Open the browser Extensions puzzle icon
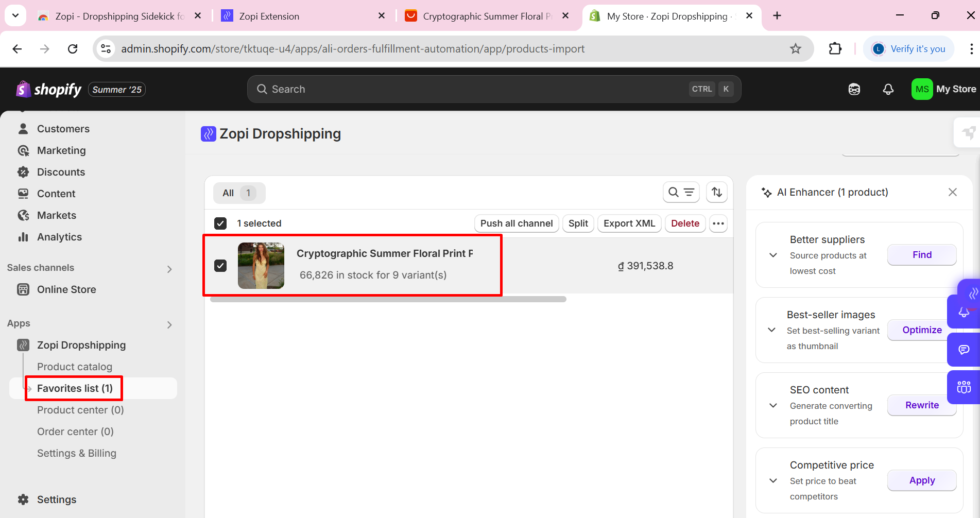The width and height of the screenshot is (980, 518). tap(835, 49)
